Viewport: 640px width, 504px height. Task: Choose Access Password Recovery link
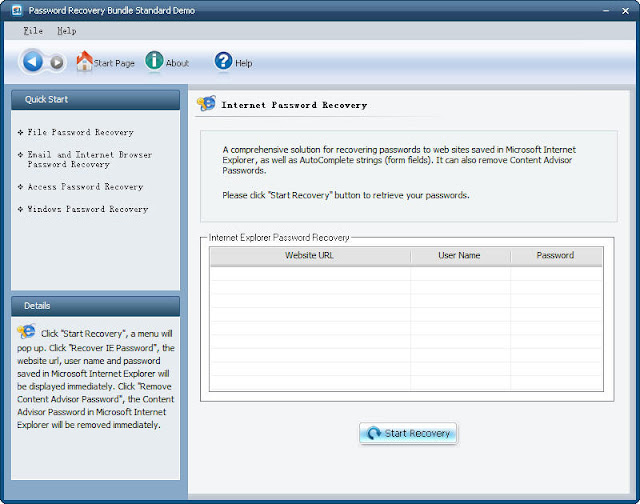pyautogui.click(x=85, y=187)
